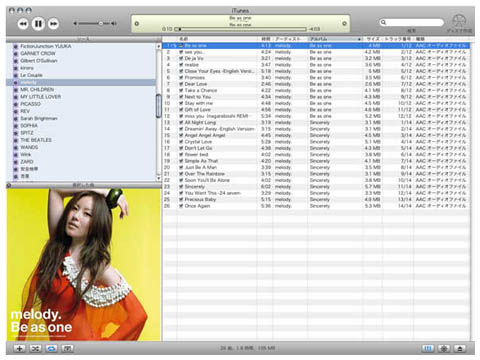Click the speaker icon on the playing row
480x360 pixels.
[x=174, y=46]
